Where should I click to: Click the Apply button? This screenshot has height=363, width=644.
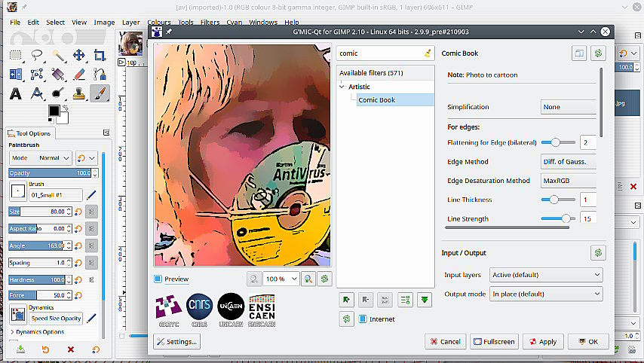pos(541,341)
